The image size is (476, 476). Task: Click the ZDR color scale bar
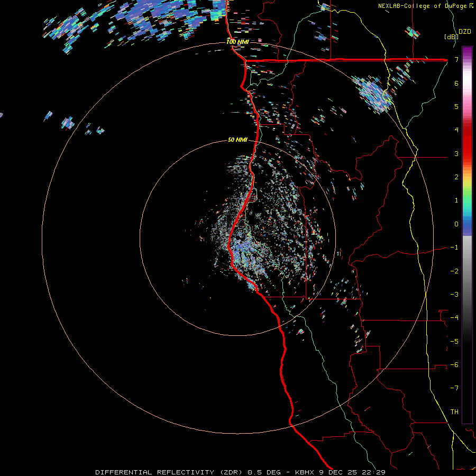click(467, 235)
